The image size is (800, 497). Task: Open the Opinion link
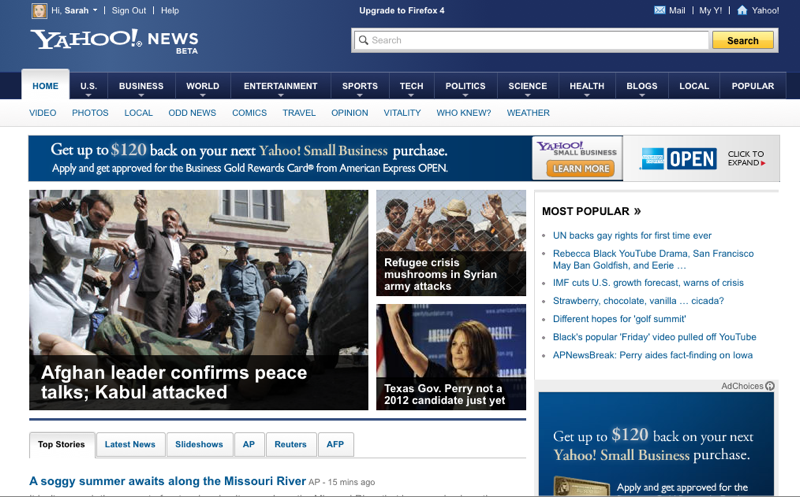tap(349, 113)
